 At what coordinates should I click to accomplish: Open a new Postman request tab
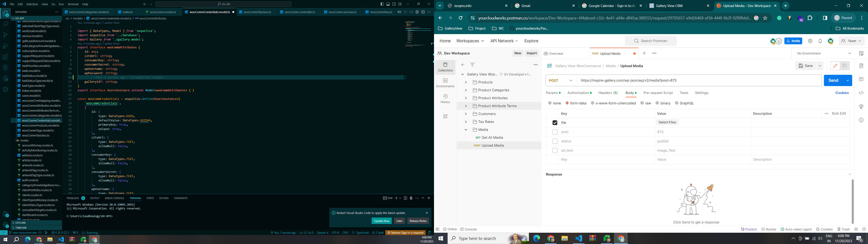pyautogui.click(x=644, y=53)
